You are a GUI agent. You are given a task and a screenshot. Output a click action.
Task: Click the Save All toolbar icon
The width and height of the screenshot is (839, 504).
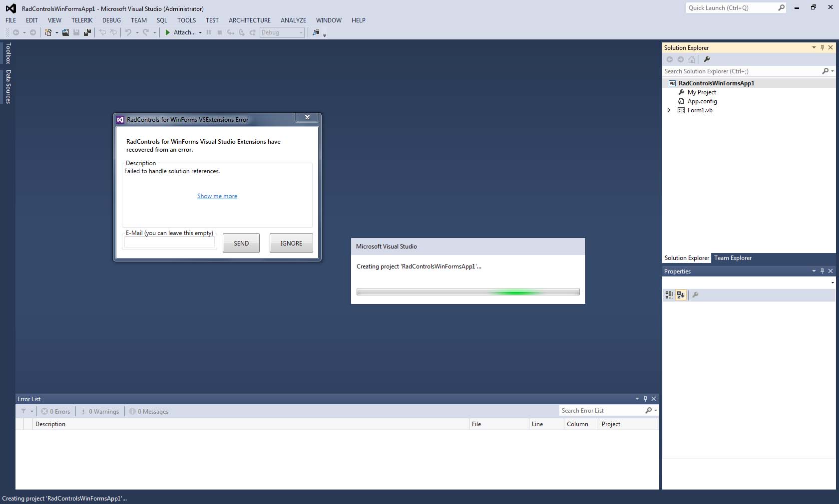pyautogui.click(x=87, y=32)
